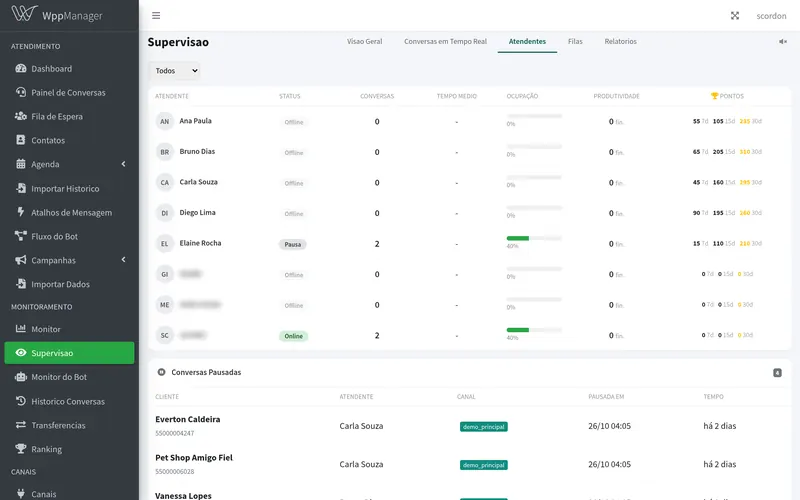Select the Atendentes tab
This screenshot has height=500, width=800.
(527, 41)
